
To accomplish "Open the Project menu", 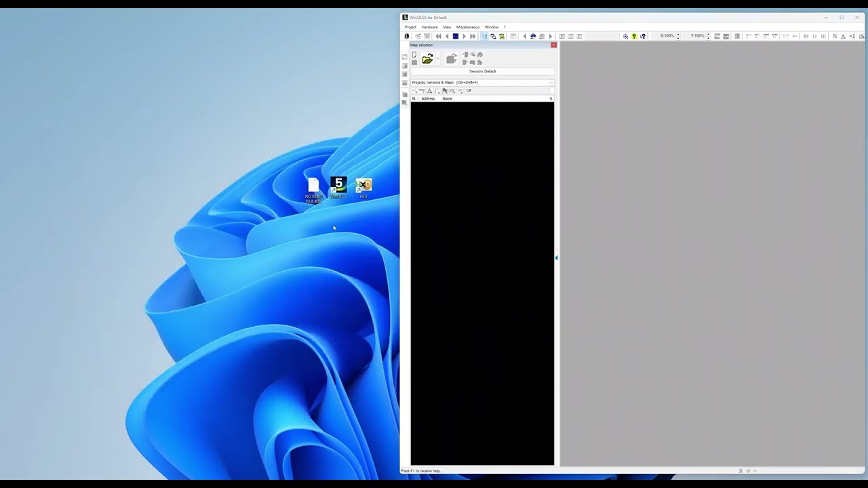I will (x=410, y=27).
